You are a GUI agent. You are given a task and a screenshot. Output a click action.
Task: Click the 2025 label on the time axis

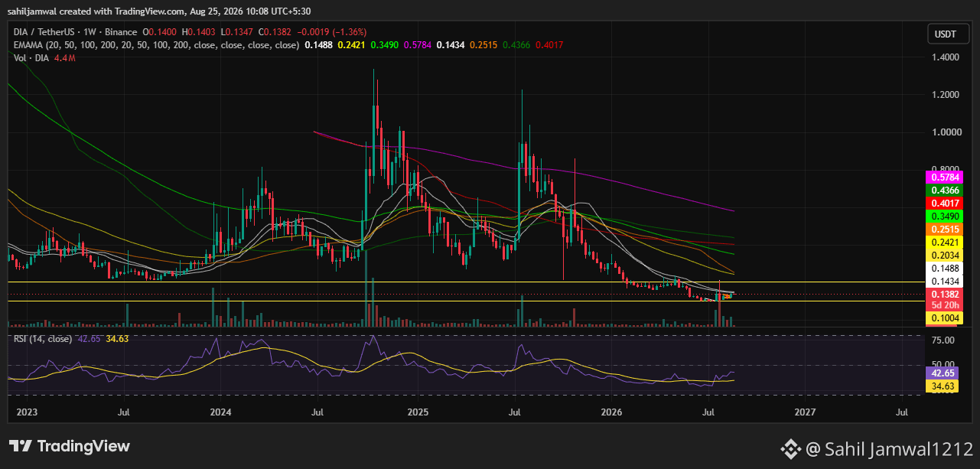coord(416,412)
